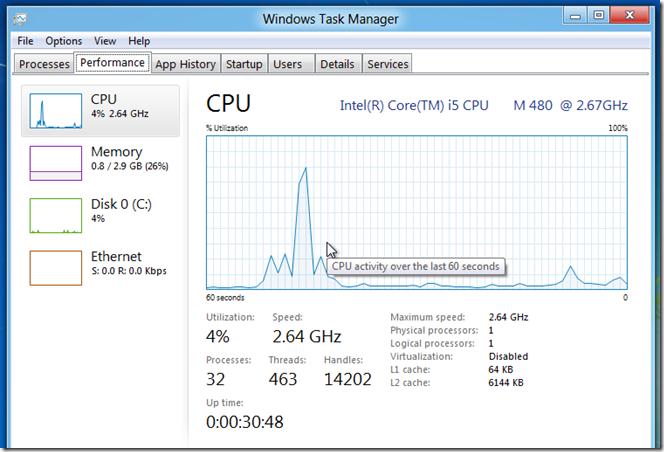Click the Ethernet graph icon
Image resolution: width=664 pixels, height=452 pixels.
point(55,267)
